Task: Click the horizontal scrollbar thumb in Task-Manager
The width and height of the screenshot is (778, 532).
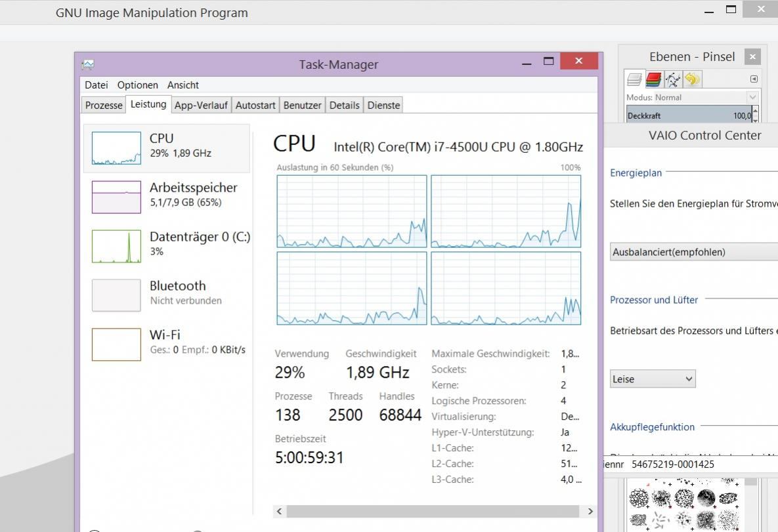Action: 433,511
